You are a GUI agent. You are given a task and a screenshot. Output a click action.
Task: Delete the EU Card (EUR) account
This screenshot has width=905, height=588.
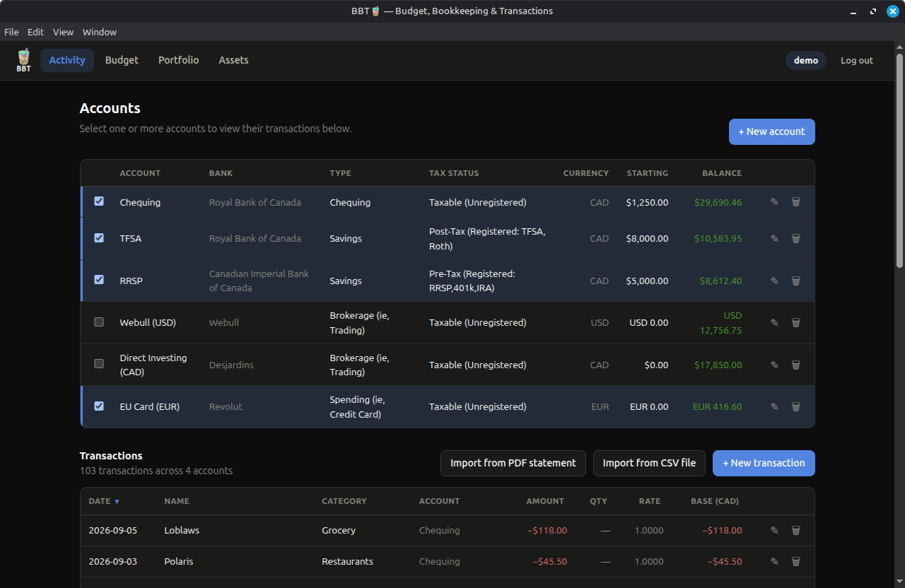tap(795, 407)
